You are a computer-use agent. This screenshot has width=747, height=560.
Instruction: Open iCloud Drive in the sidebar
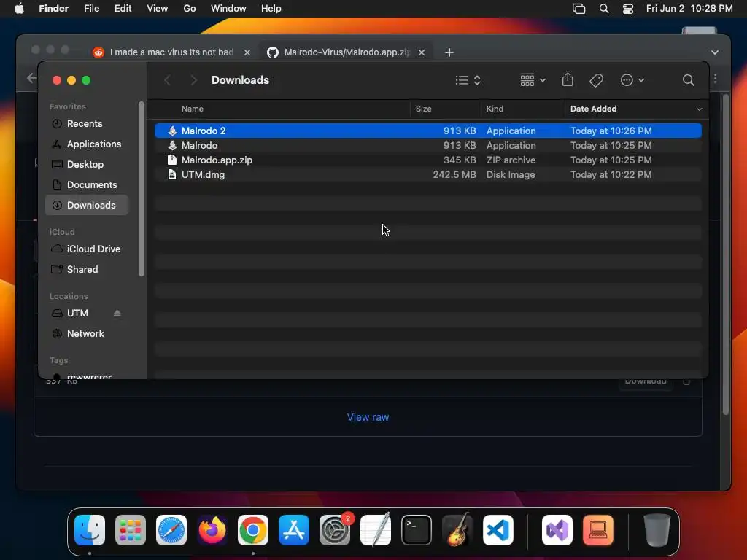tap(87, 249)
